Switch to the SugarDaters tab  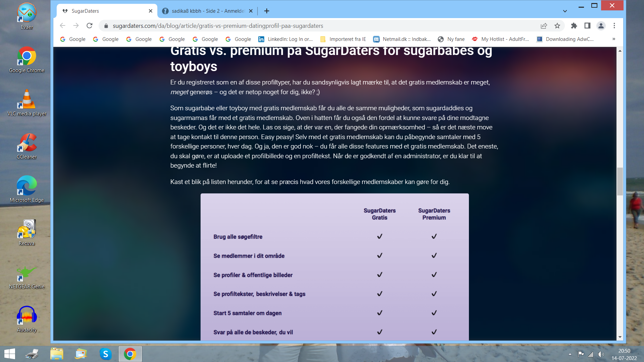(x=107, y=11)
